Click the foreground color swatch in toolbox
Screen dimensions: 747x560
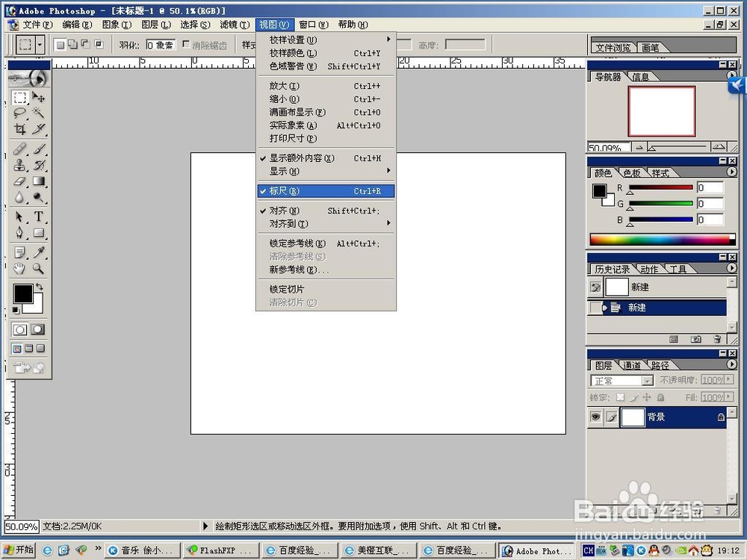point(22,293)
